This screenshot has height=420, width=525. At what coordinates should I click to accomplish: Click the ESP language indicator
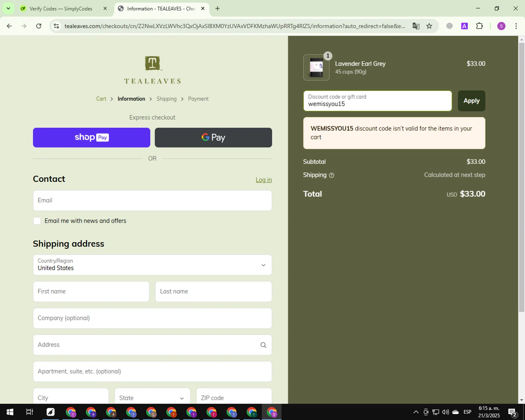pyautogui.click(x=467, y=412)
